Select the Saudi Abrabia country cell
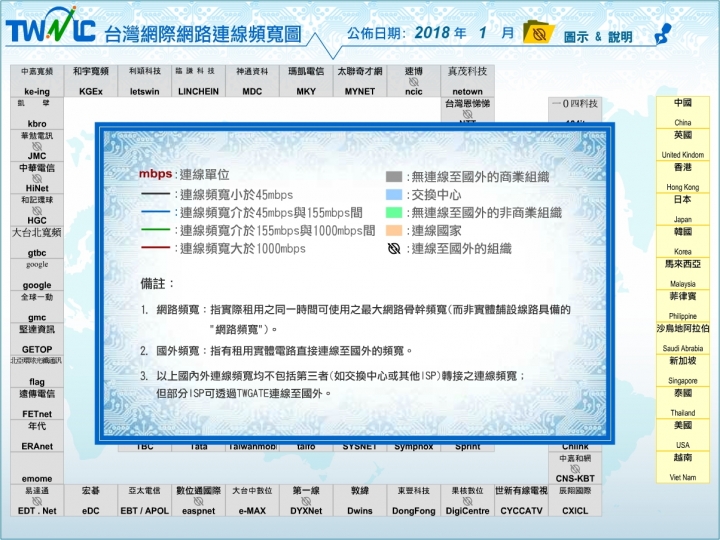 (683, 338)
